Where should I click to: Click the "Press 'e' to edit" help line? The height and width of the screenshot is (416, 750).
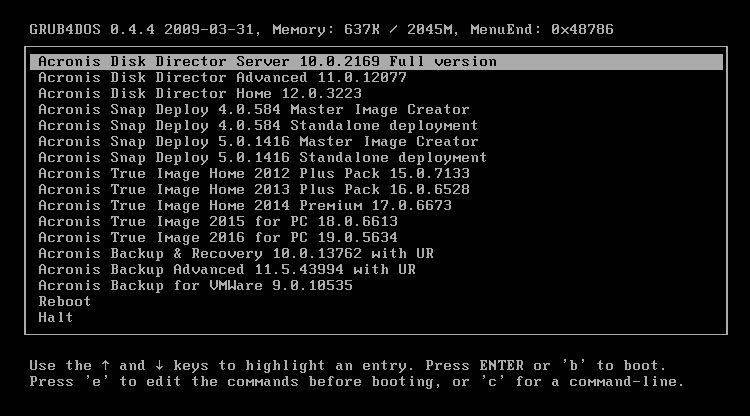pyautogui.click(x=357, y=382)
